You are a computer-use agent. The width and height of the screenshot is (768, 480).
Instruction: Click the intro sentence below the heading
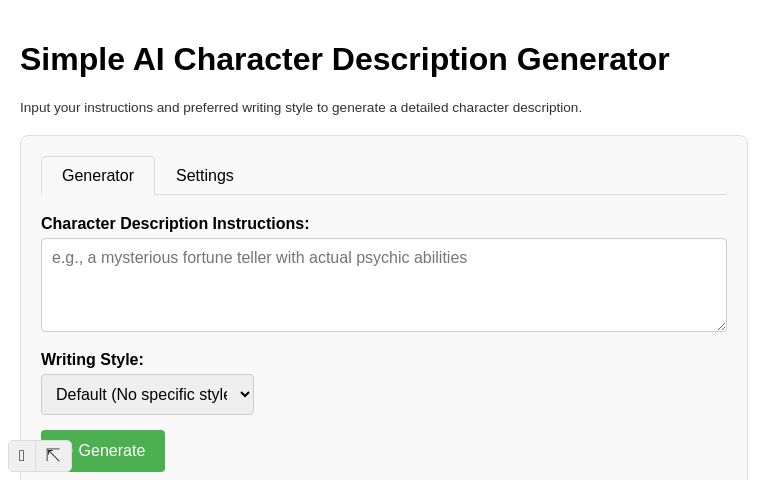click(300, 108)
